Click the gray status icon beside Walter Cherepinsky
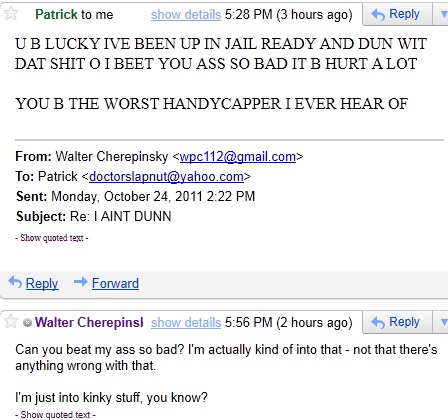Image resolution: width=448 pixels, height=420 pixels. coord(28,322)
